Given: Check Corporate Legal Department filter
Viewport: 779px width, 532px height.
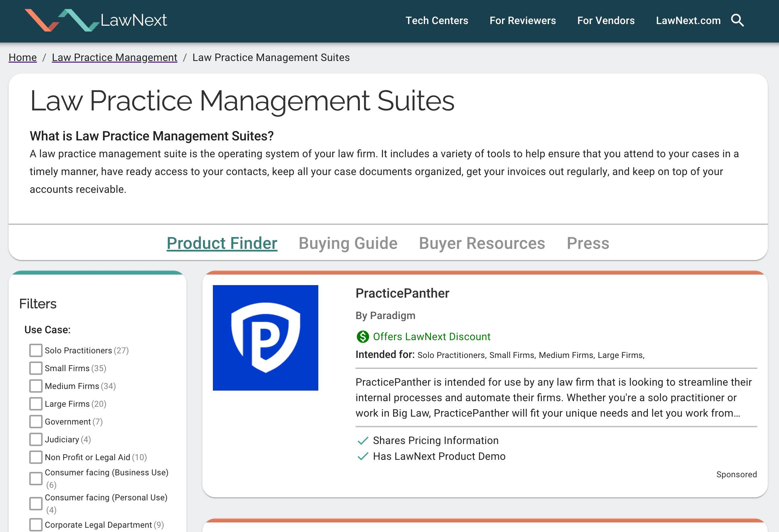Looking at the screenshot, I should tap(36, 525).
